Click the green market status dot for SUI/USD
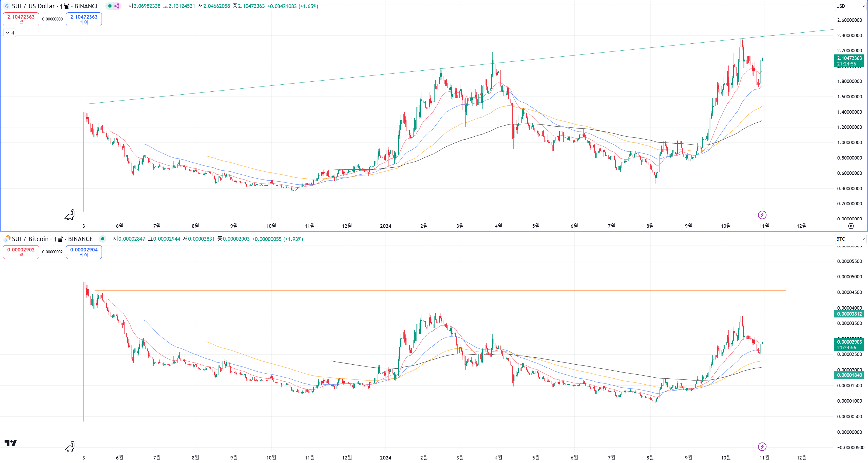Screen dimensions: 868x463 (x=110, y=6)
